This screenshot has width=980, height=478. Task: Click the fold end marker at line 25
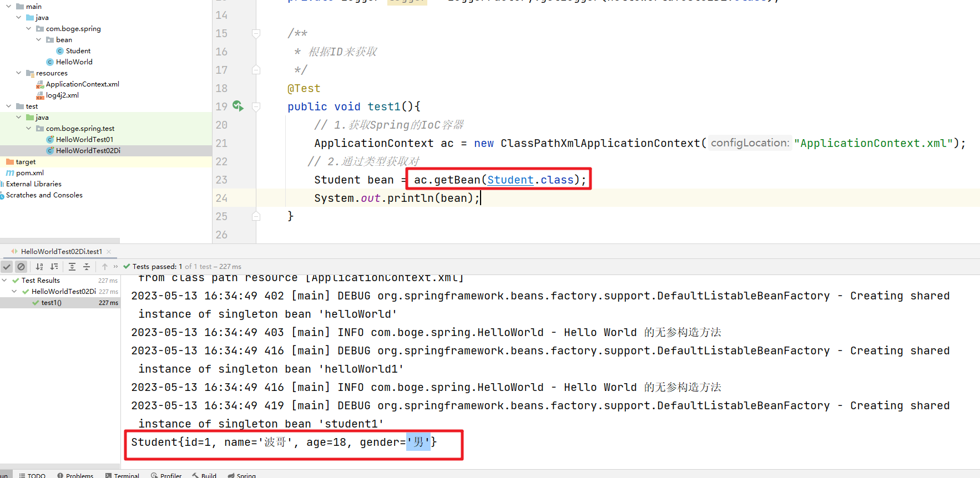[256, 216]
